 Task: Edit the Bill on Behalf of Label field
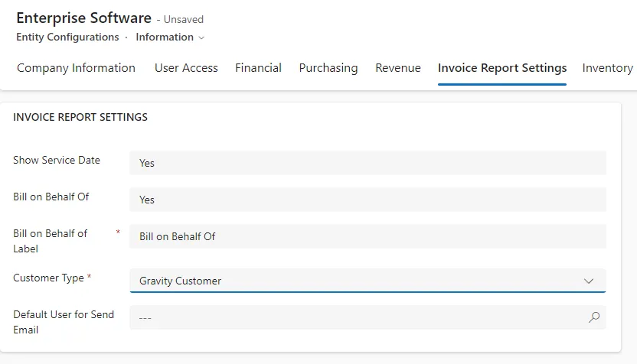click(x=367, y=236)
